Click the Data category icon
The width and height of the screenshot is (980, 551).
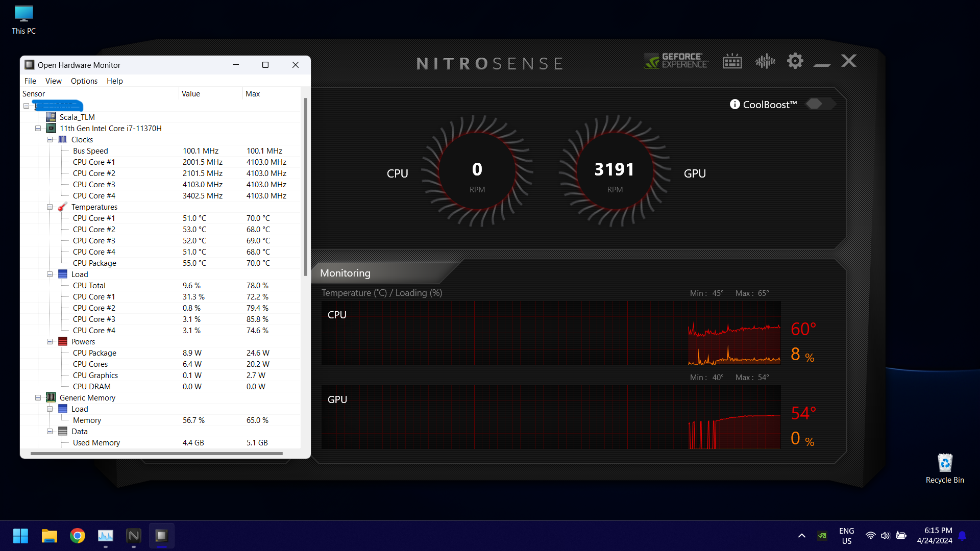click(63, 432)
